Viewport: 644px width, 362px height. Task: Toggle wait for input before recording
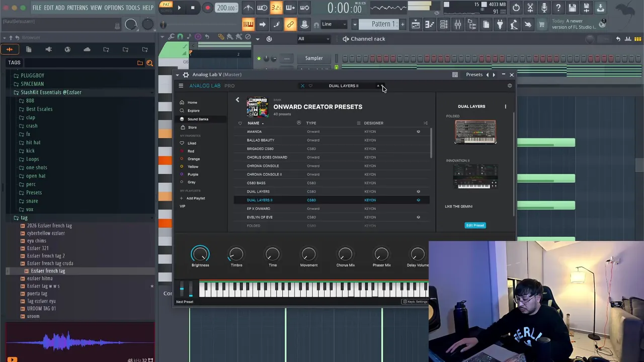262,8
